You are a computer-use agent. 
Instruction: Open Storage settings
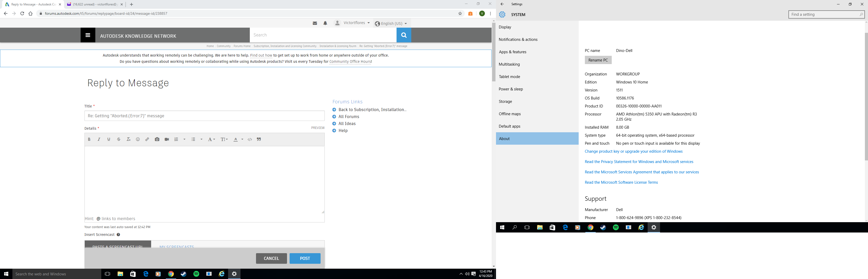(x=537, y=102)
